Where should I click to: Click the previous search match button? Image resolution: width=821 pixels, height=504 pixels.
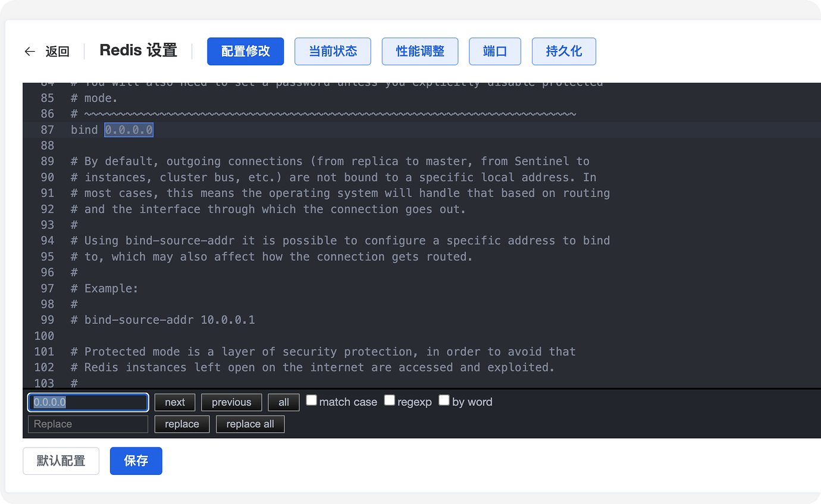pyautogui.click(x=231, y=402)
